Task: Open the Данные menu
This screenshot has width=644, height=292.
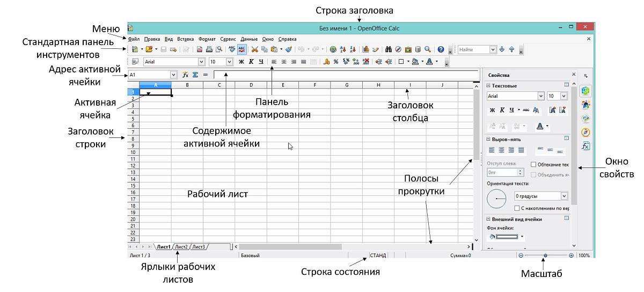Action: tap(249, 39)
